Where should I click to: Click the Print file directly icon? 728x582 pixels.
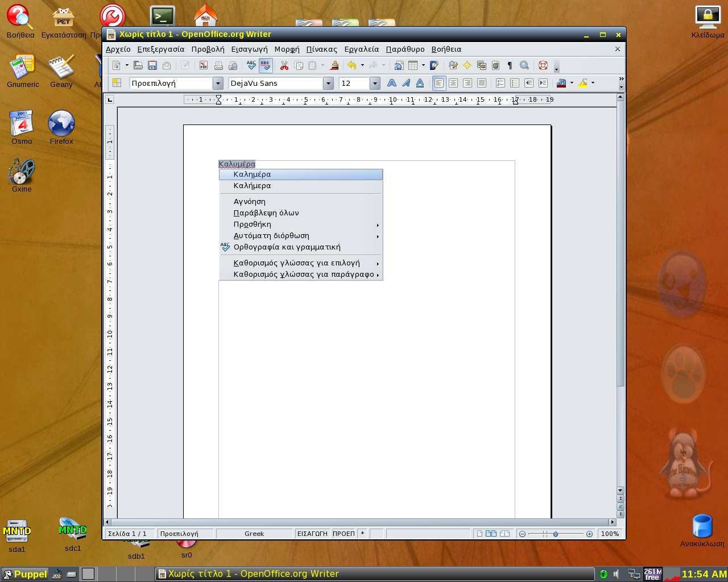[218, 65]
